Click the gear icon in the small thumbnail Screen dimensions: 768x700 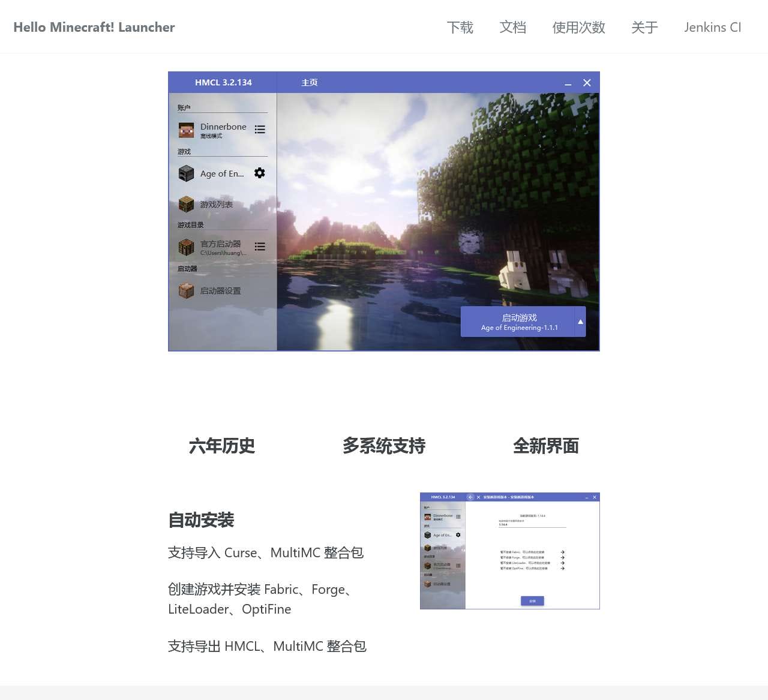point(458,535)
